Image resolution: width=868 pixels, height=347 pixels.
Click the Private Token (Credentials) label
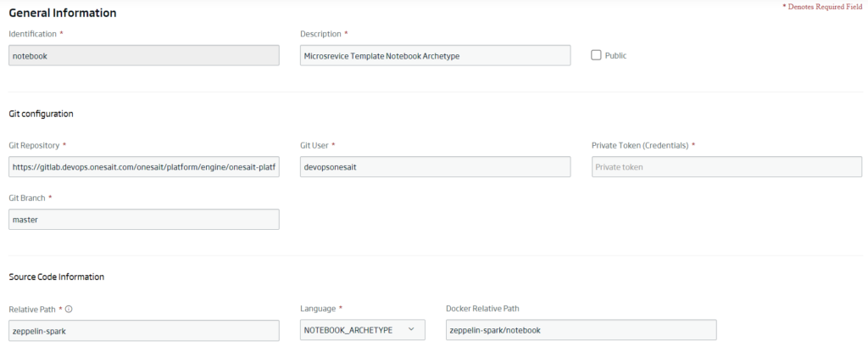640,145
